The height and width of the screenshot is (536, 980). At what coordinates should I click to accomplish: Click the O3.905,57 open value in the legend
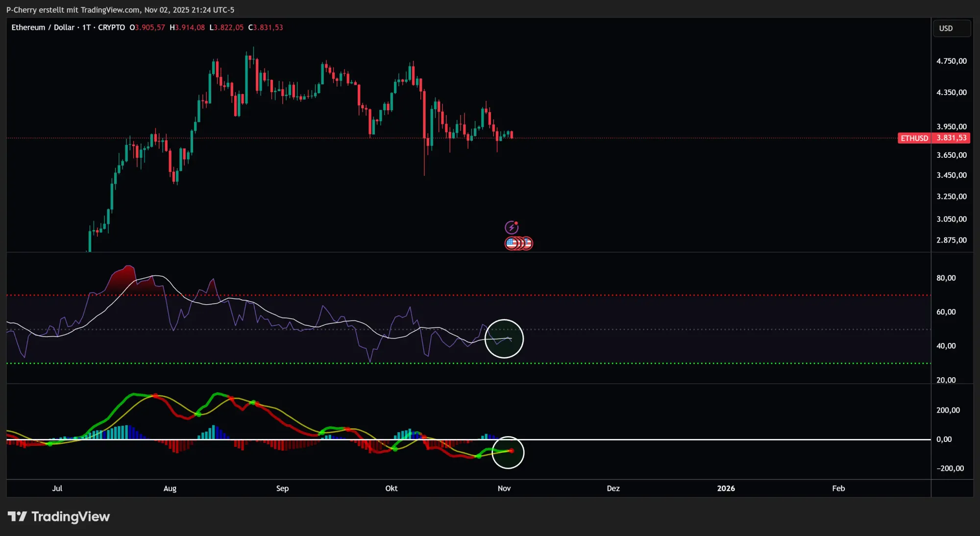pyautogui.click(x=147, y=27)
